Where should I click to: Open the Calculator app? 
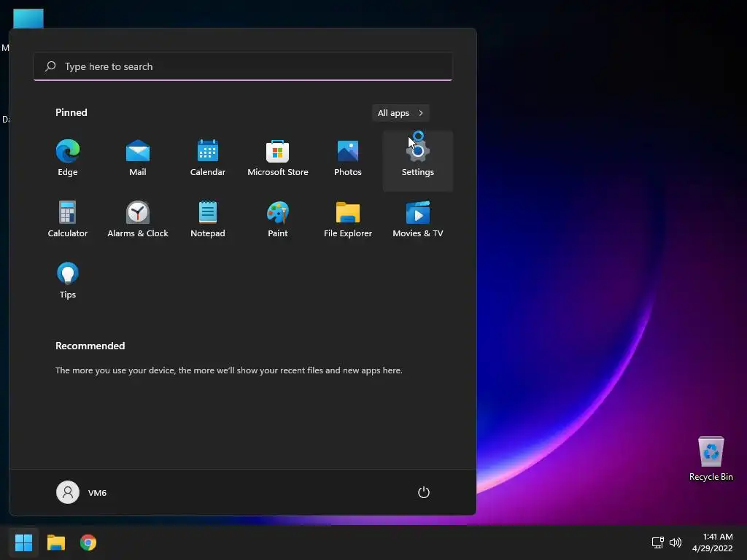click(x=68, y=220)
